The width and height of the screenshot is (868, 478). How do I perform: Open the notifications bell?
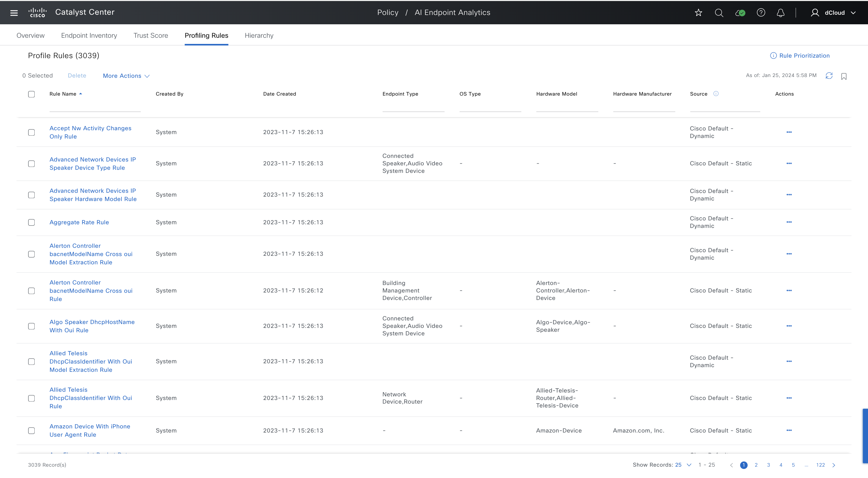click(x=780, y=13)
